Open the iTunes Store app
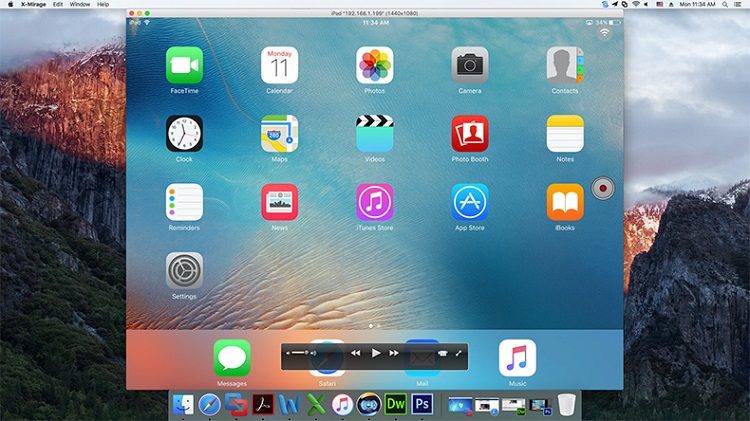Screen dimensions: 750x421 [x=375, y=202]
